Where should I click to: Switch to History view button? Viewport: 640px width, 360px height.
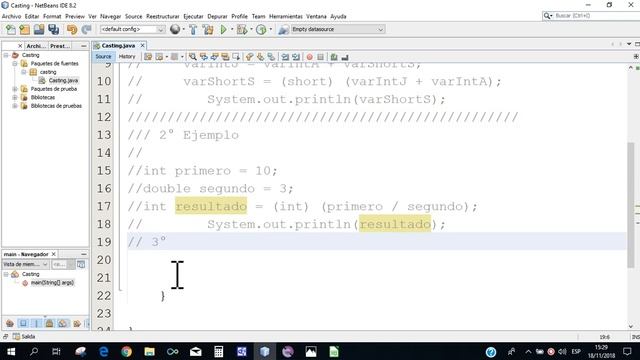pos(127,57)
